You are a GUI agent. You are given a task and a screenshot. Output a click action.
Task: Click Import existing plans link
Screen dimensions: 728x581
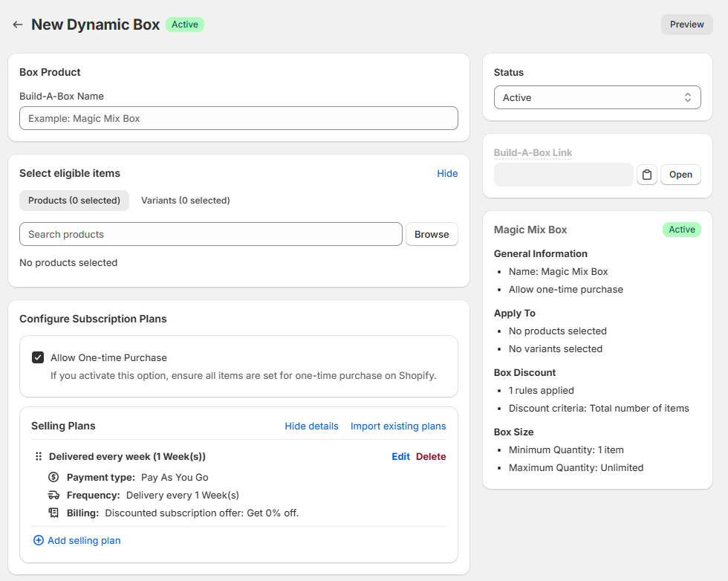tap(398, 426)
